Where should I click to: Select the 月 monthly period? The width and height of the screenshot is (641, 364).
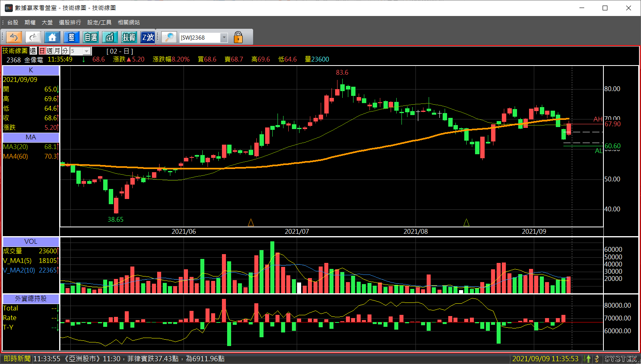[x=57, y=51]
